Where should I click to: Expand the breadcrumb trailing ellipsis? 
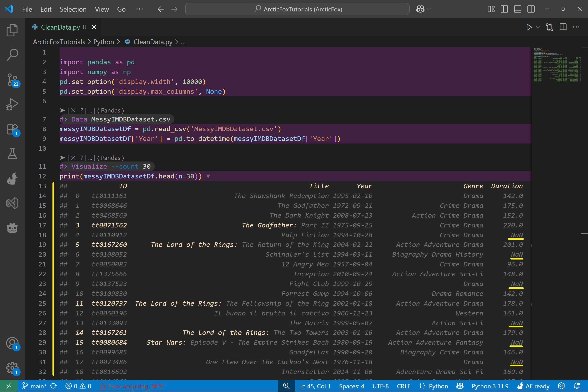(183, 42)
